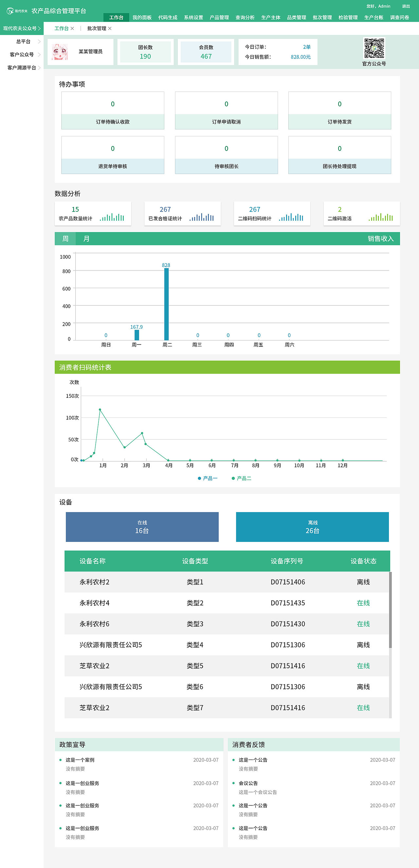Close the 批次管理 tab with X
The image size is (419, 868).
pos(109,28)
